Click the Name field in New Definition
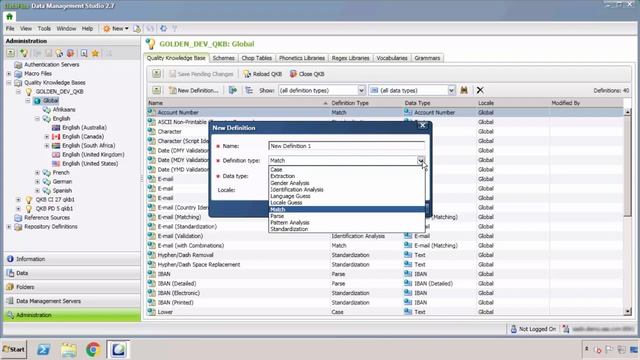This screenshot has width=640, height=360. point(346,146)
